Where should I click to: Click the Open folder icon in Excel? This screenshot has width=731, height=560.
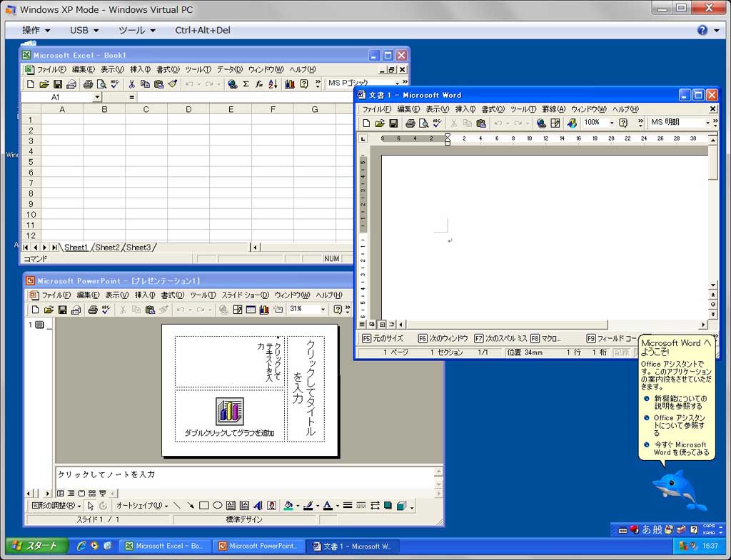tap(44, 84)
